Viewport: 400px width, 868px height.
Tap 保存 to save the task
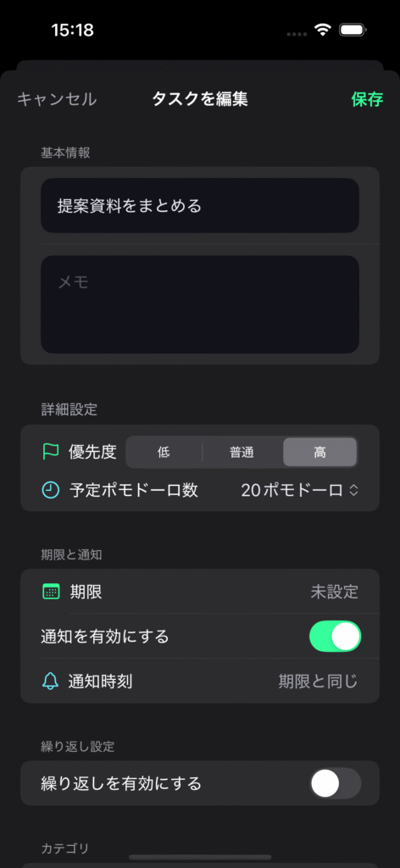(367, 99)
